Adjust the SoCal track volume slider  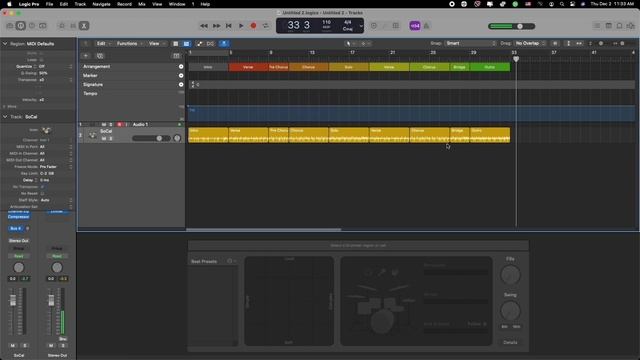pos(151,138)
